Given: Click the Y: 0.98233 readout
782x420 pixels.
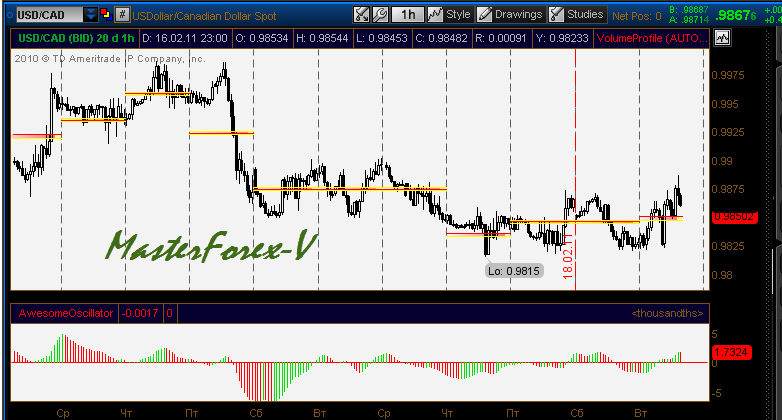Looking at the screenshot, I should coord(562,38).
